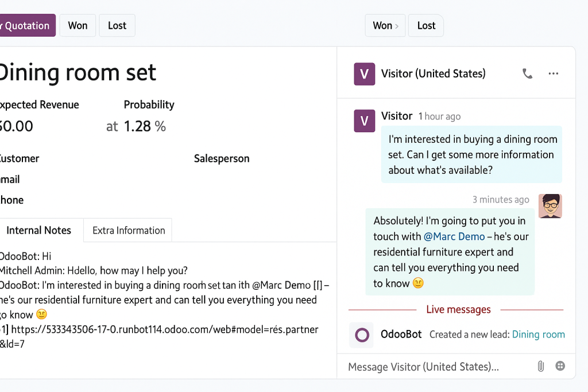Viewport: 588px width, 392px height.
Task: Click the Quotation button
Action: coord(27,25)
